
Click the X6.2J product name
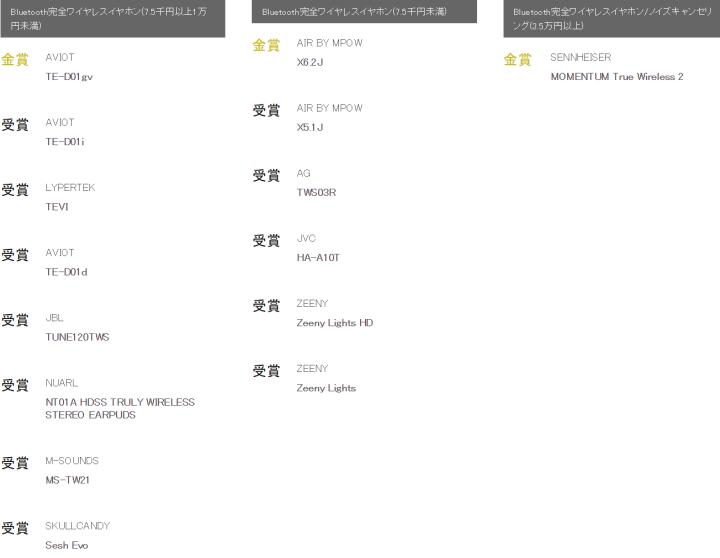click(x=310, y=62)
